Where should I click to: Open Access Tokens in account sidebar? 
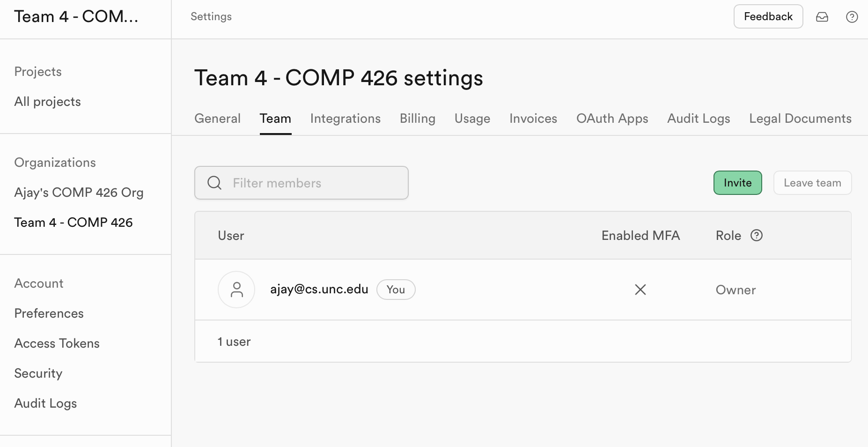point(57,343)
